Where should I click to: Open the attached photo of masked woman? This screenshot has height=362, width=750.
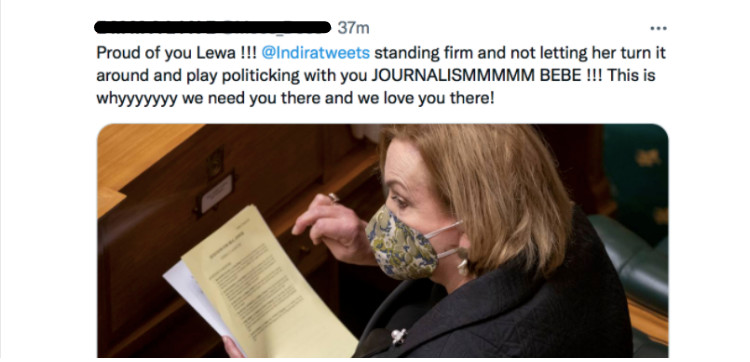(383, 241)
